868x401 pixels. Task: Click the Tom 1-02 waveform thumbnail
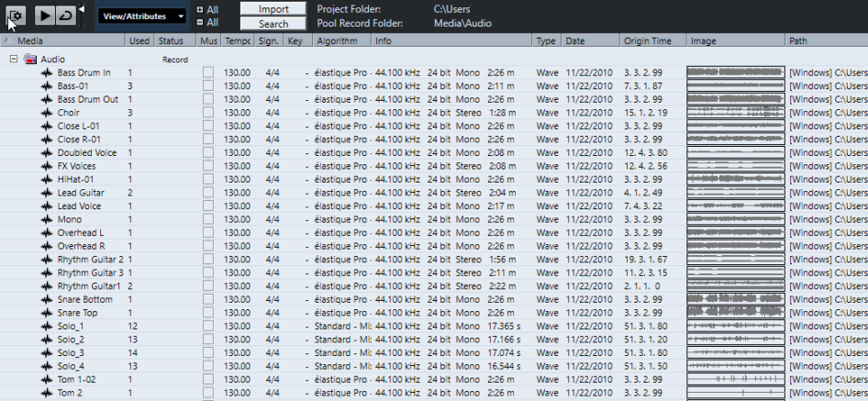(736, 379)
